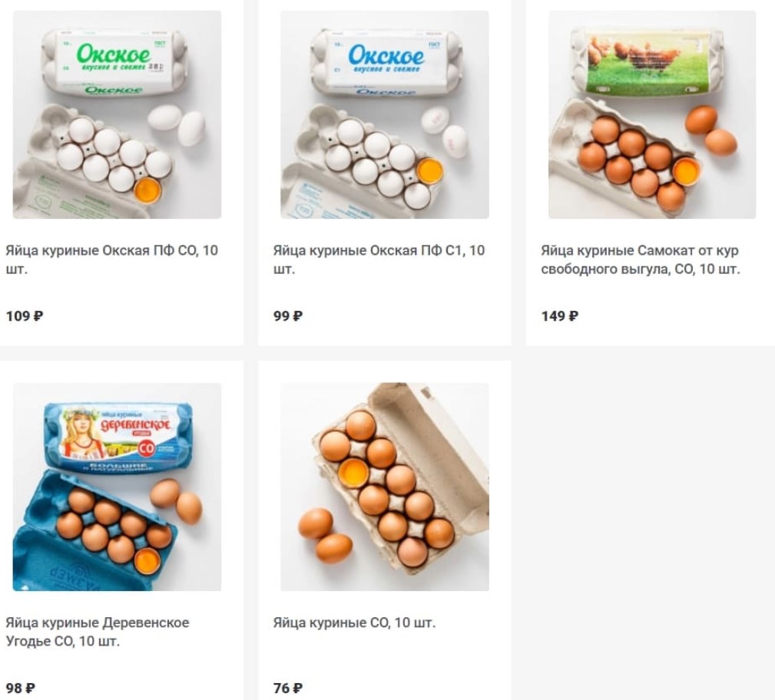Click title Яйца куриные Деревенское Угодье СО
Image resolution: width=775 pixels, height=700 pixels.
98,632
